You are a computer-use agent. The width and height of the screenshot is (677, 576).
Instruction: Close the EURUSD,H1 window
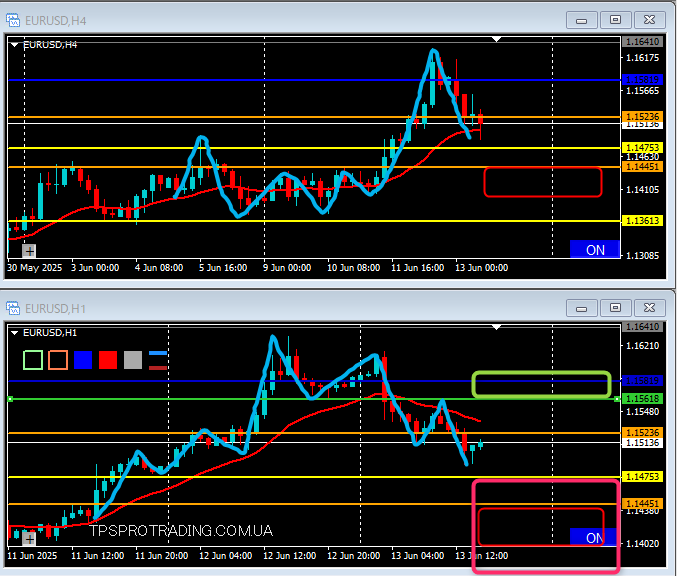pyautogui.click(x=649, y=308)
